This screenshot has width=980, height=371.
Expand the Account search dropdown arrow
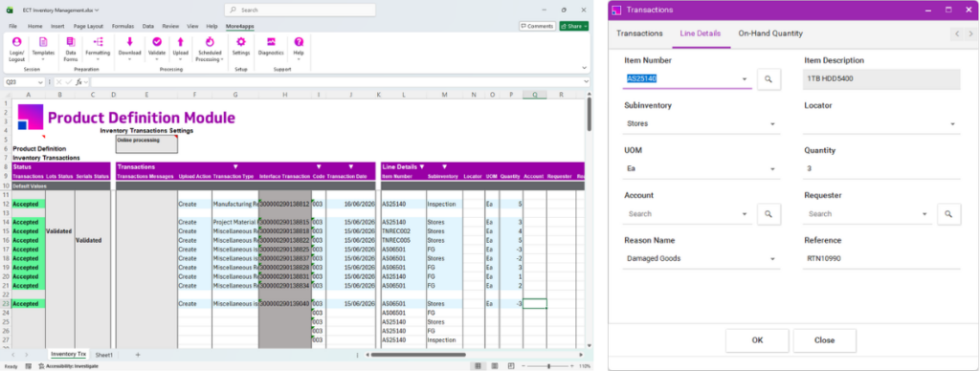[745, 214]
